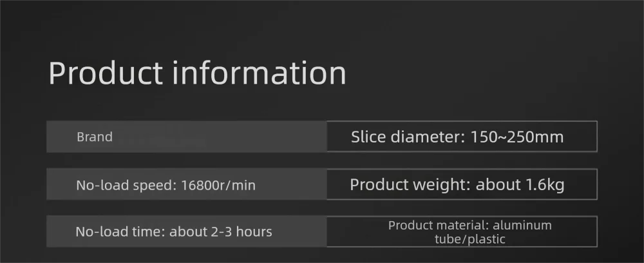Click the "Slice diameter:" label text
Viewport: 644px width, 263px height.
point(408,137)
